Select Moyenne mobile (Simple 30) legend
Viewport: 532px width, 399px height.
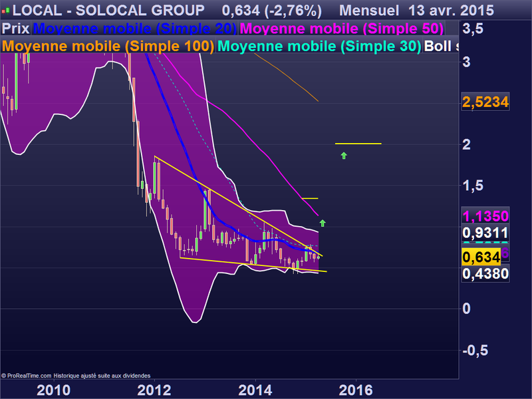tap(319, 46)
